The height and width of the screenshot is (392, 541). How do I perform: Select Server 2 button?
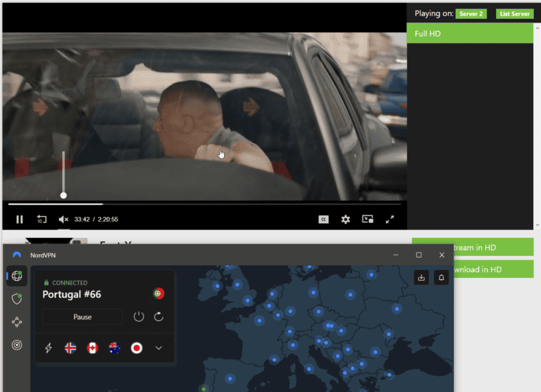click(x=471, y=14)
